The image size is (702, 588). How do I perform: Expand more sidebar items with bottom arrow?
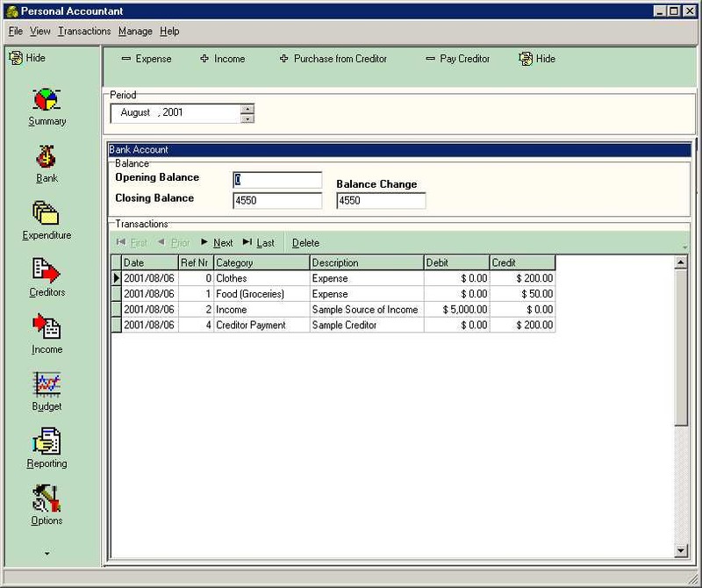tap(47, 554)
